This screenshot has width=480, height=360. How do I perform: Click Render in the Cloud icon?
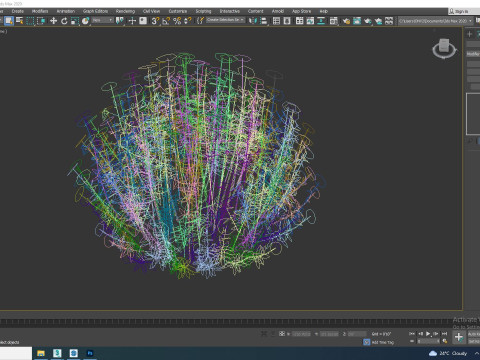click(x=378, y=21)
